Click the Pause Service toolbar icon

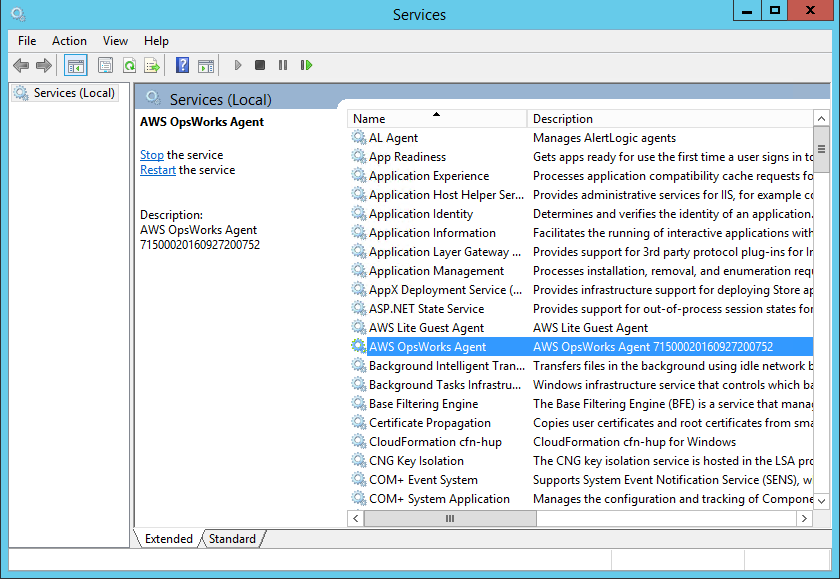(283, 65)
